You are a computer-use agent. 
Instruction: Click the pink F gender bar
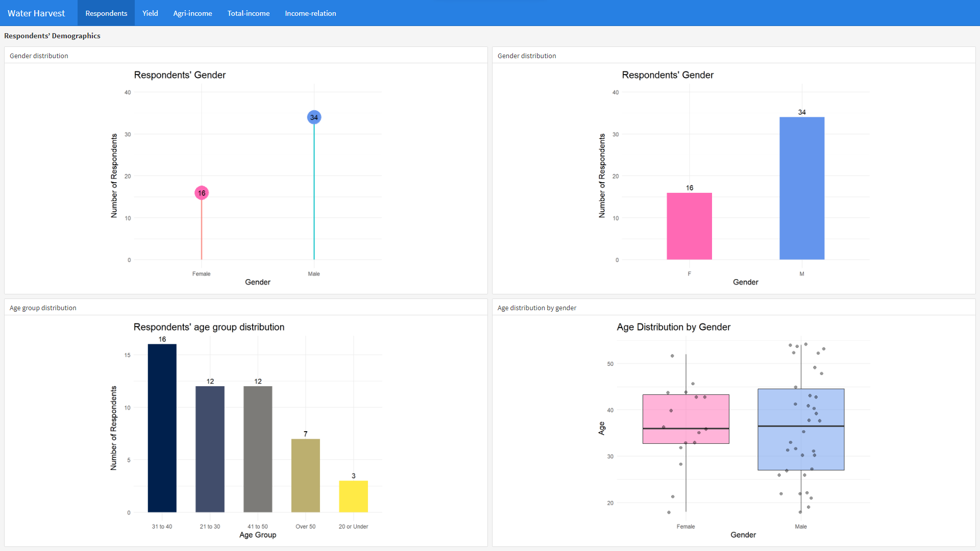pyautogui.click(x=689, y=226)
